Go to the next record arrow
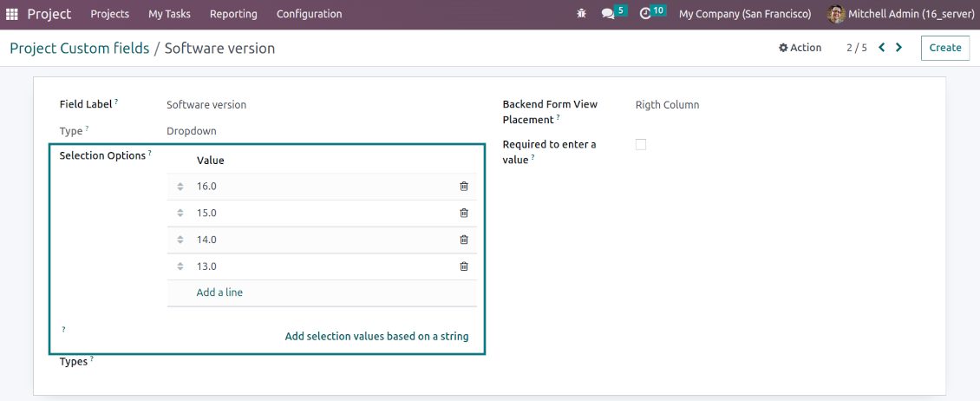Image resolution: width=980 pixels, height=401 pixels. [899, 48]
